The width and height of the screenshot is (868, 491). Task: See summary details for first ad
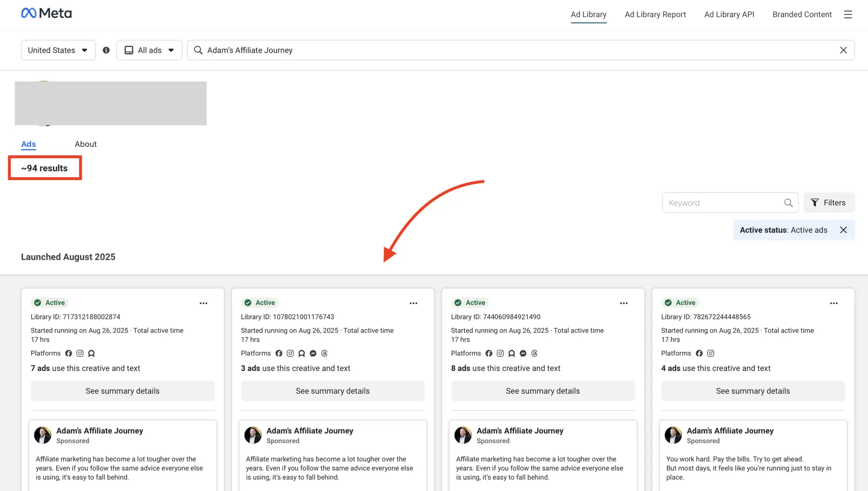click(x=123, y=391)
